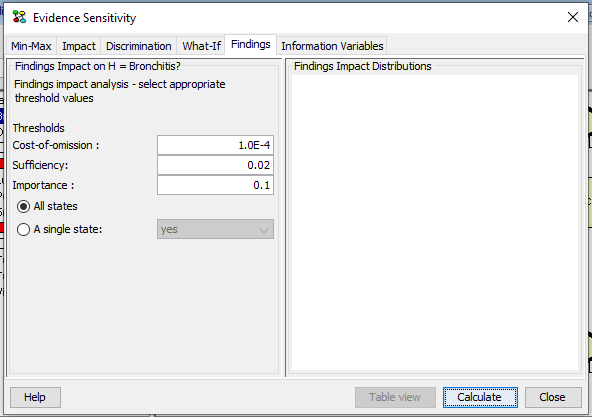The image size is (592, 417).
Task: Click the Evidence Sensitivity title bar text
Action: click(84, 18)
